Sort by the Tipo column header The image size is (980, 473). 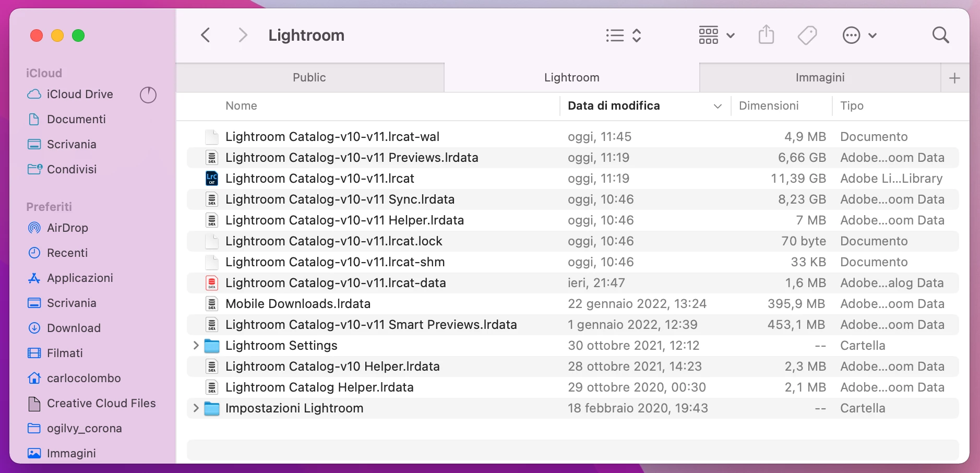click(852, 105)
